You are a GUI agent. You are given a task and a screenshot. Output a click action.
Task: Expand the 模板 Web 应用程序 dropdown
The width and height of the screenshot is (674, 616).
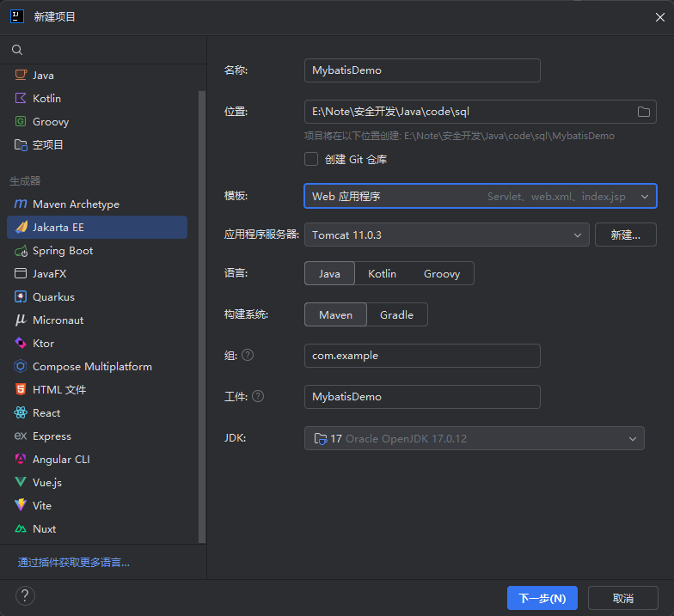481,196
